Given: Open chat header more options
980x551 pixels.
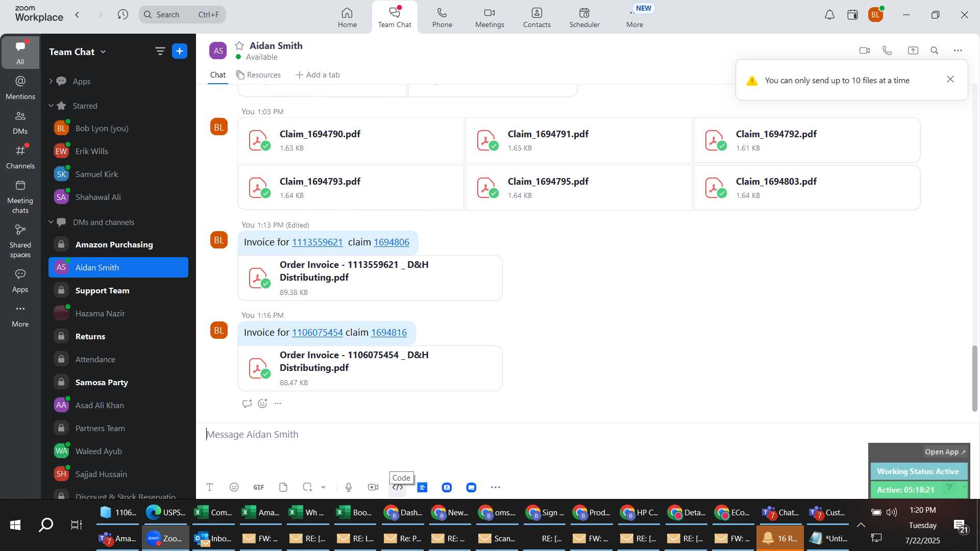Looking at the screenshot, I should [958, 51].
